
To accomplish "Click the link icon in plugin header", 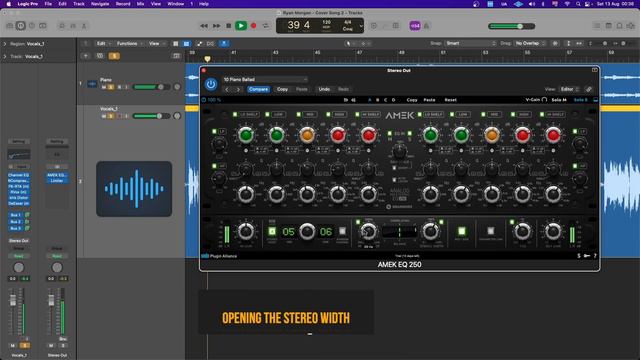I will [x=589, y=89].
